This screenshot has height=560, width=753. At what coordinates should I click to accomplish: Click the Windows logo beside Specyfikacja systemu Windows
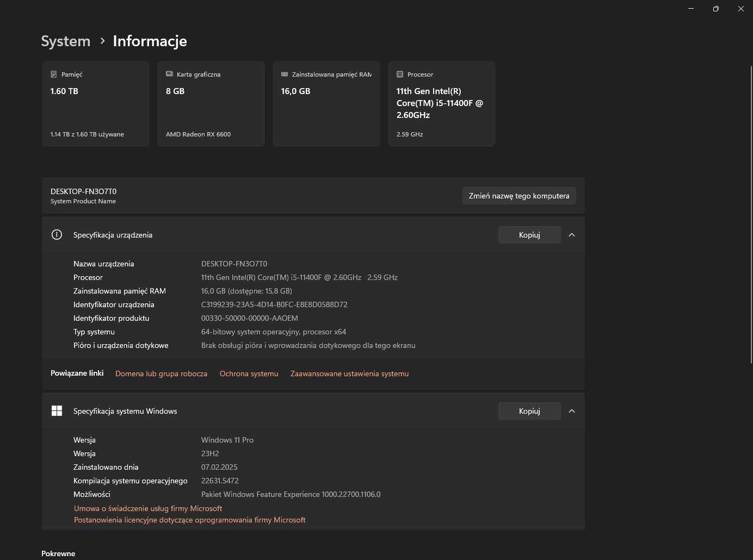click(x=57, y=411)
